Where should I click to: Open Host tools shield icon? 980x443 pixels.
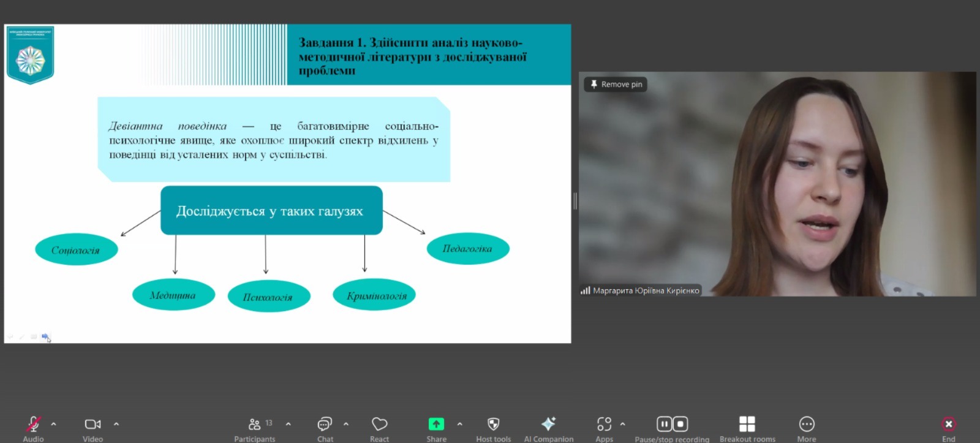tap(493, 424)
